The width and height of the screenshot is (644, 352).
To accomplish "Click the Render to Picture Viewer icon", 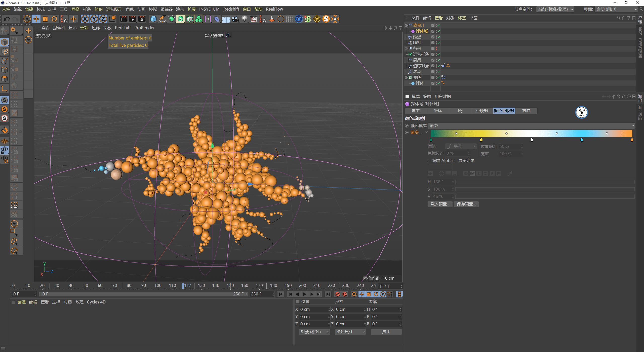I will point(133,19).
